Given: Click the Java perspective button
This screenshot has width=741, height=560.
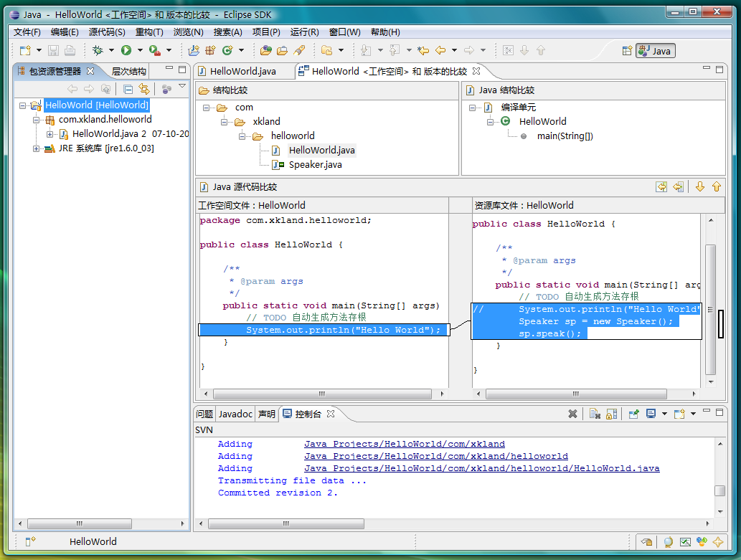Looking at the screenshot, I should click(656, 51).
